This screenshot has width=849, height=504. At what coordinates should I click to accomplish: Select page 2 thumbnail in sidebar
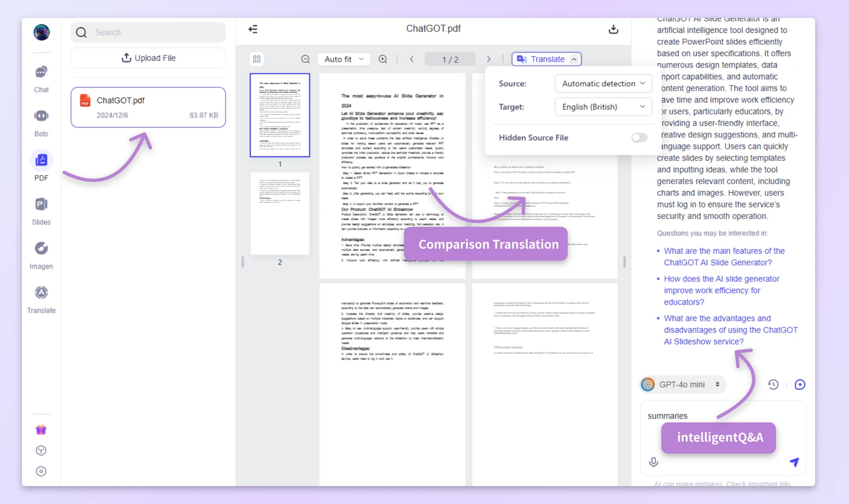280,214
